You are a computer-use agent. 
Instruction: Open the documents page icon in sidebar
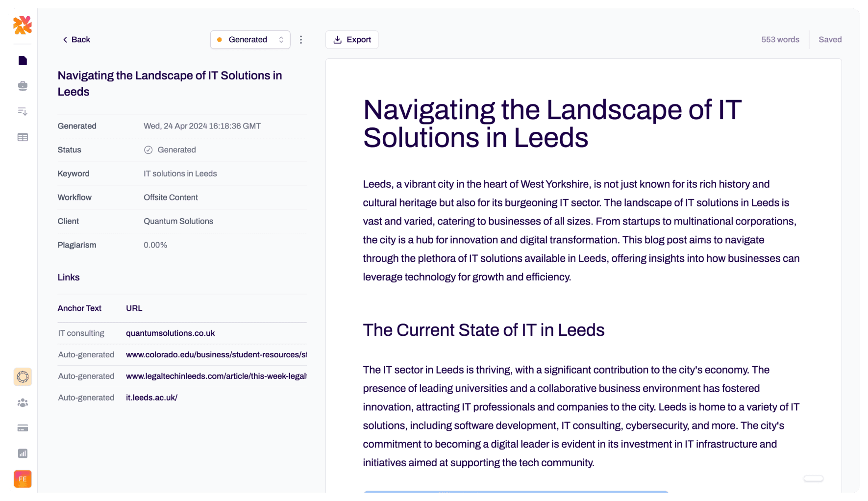tap(23, 61)
